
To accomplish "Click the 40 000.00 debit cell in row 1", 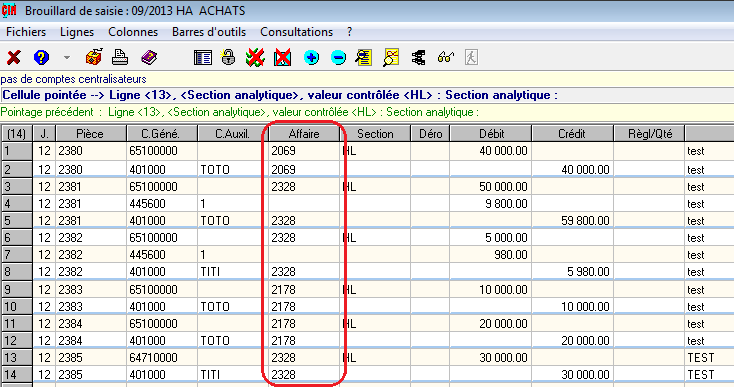I will [x=491, y=151].
